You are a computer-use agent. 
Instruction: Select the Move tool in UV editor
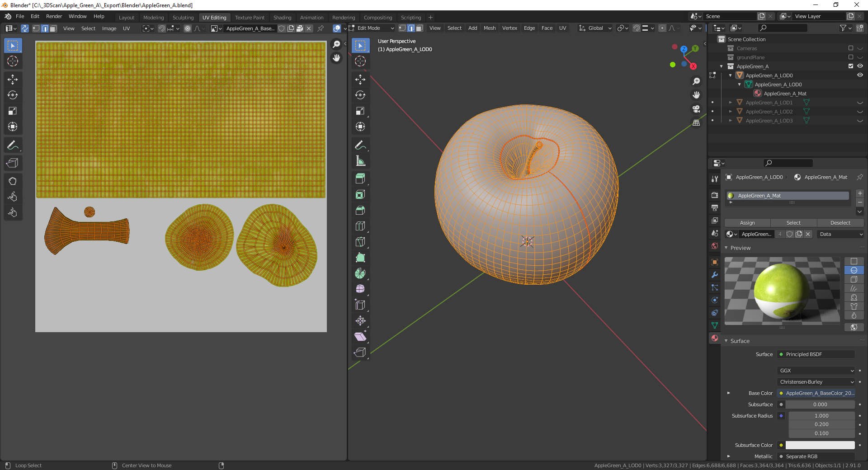coord(13,80)
